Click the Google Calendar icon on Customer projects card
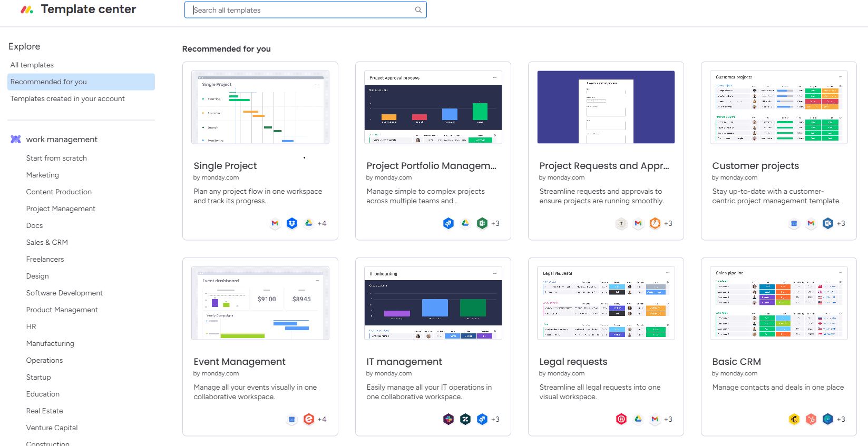The width and height of the screenshot is (868, 446). coord(794,223)
